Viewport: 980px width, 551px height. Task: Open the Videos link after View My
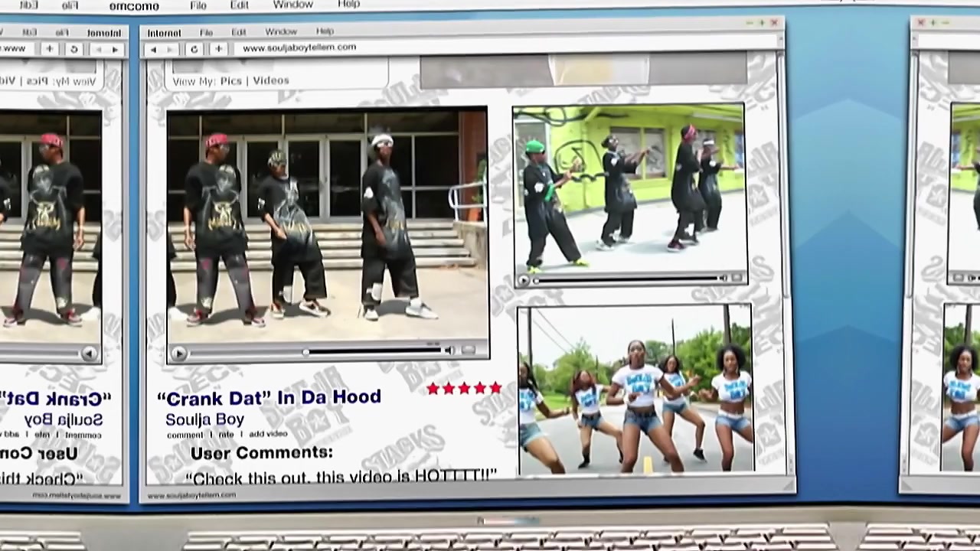tap(271, 80)
